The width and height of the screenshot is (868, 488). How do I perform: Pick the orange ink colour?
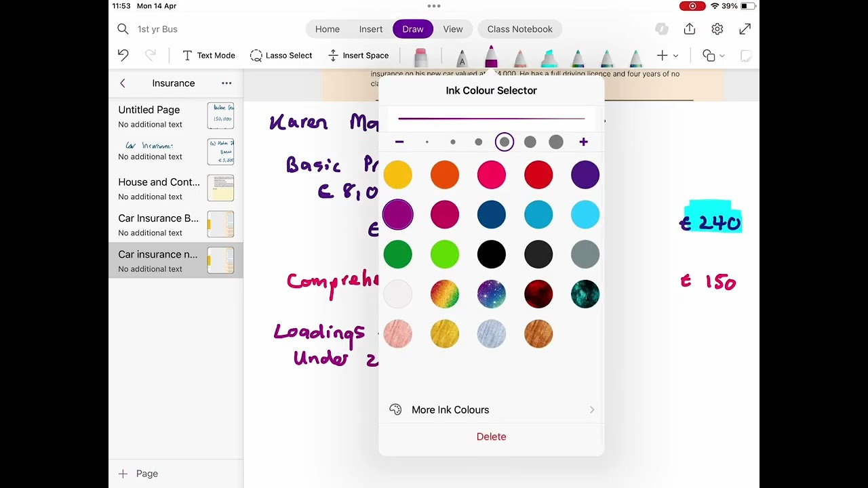click(445, 175)
